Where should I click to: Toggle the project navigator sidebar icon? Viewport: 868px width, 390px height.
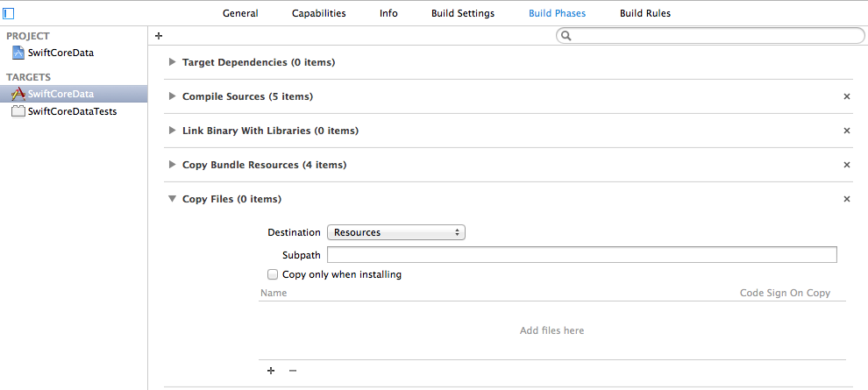(10, 13)
